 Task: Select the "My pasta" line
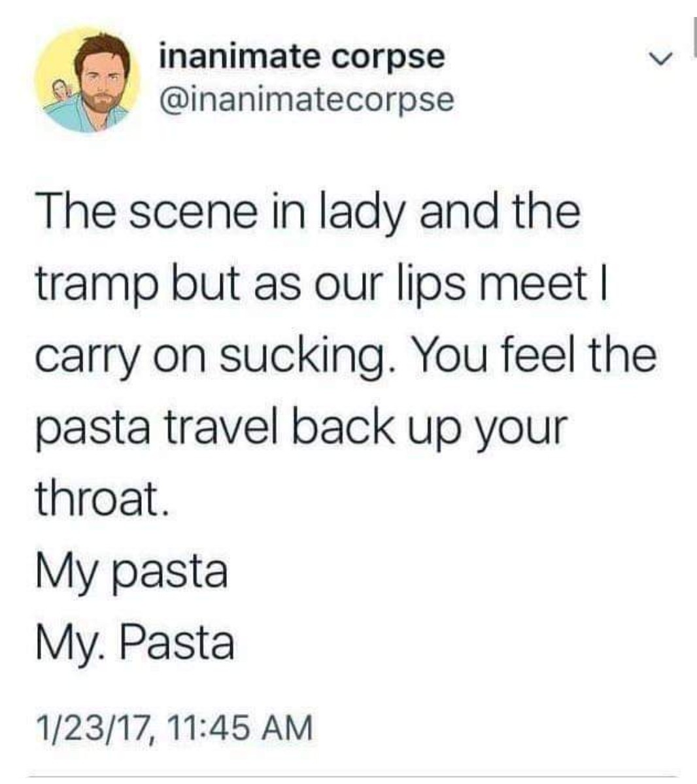132,571
